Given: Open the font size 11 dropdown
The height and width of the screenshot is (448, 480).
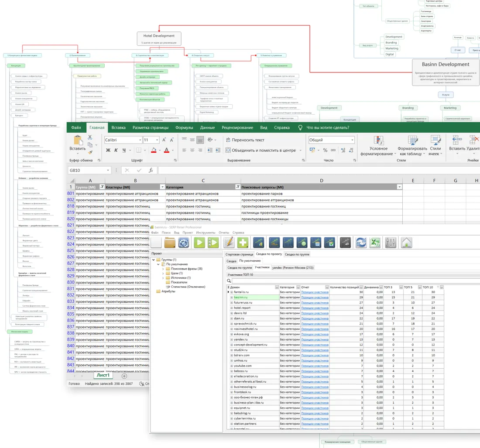Looking at the screenshot, I should coord(157,140).
